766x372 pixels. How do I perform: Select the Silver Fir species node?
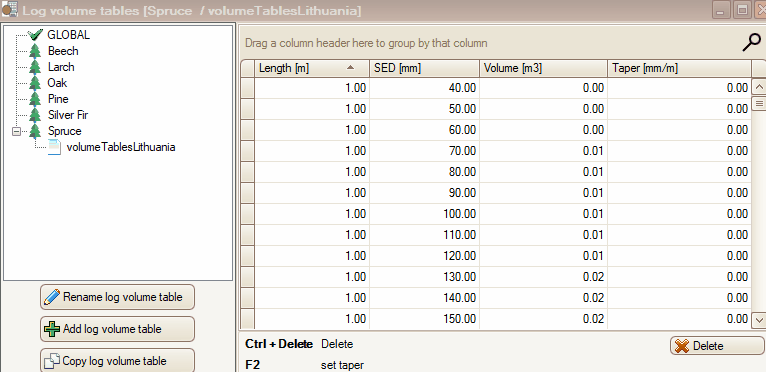click(68, 115)
